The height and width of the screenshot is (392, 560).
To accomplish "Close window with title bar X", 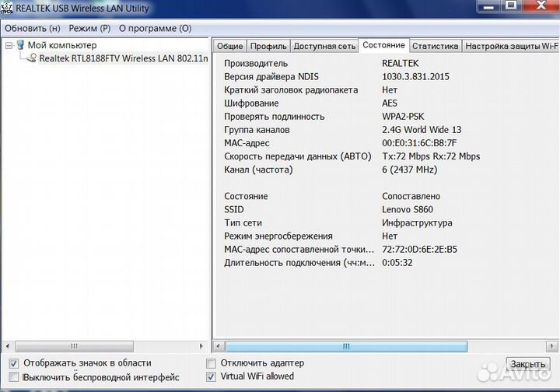I will click(x=541, y=5).
